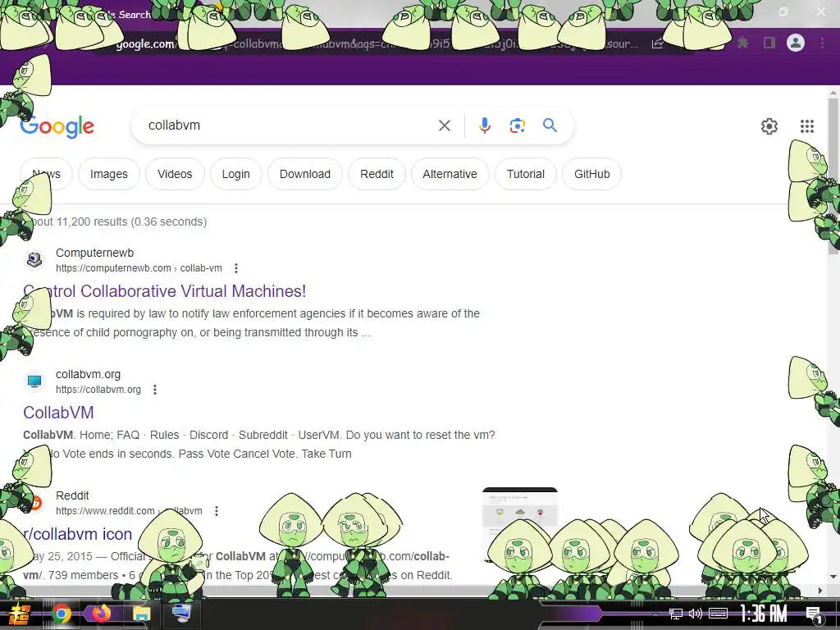Open the Chrome profile avatar
This screenshot has width=840, height=630.
coord(796,43)
